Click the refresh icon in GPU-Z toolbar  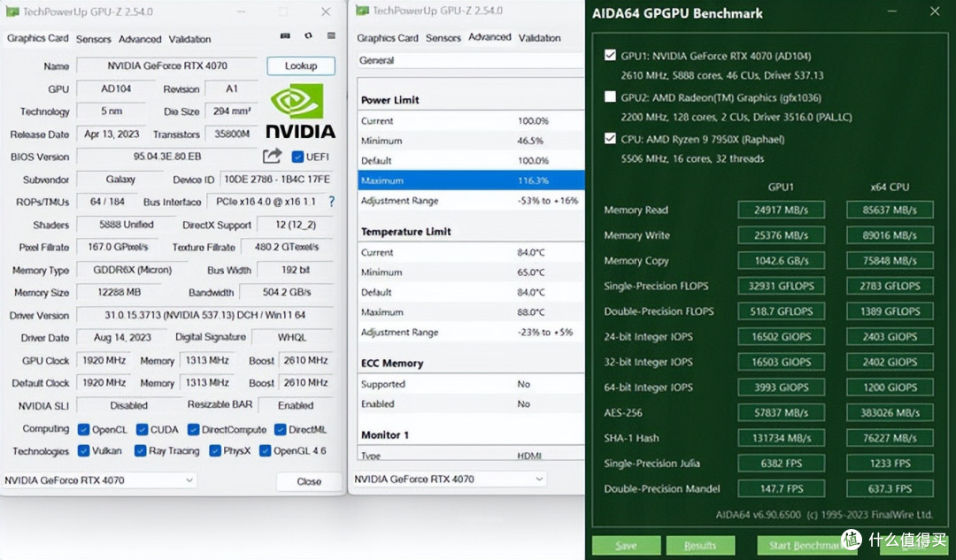[309, 36]
